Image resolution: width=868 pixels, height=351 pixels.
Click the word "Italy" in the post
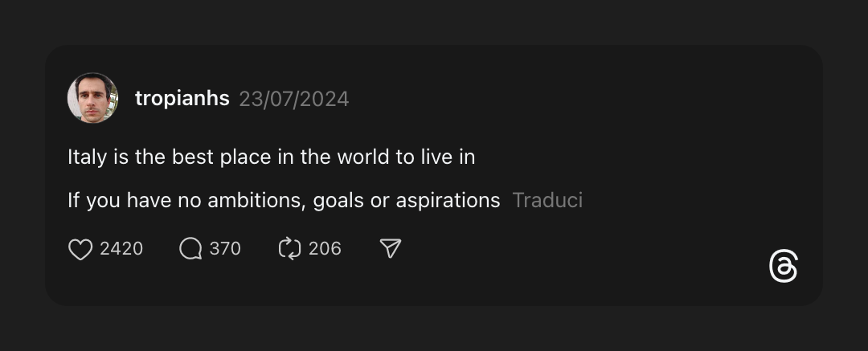87,157
